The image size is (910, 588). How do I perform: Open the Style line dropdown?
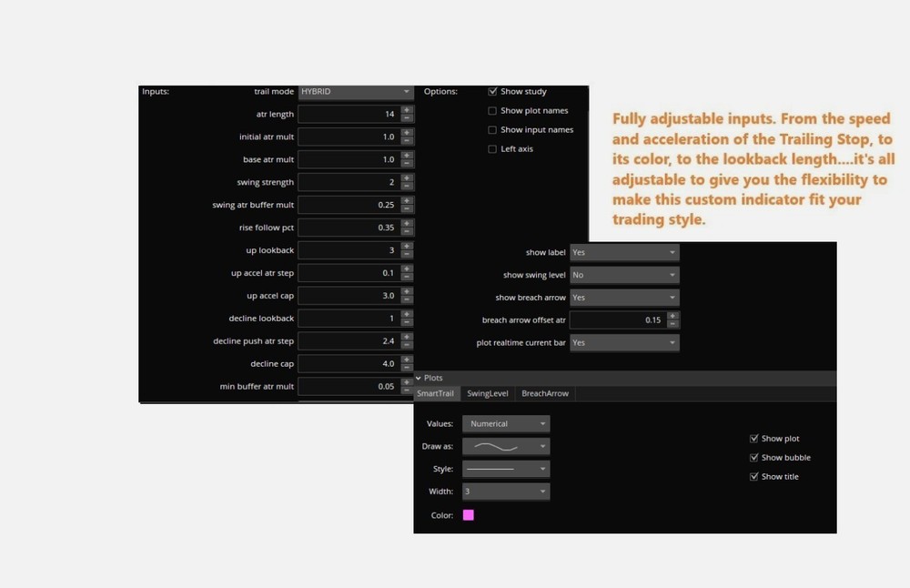coord(506,468)
